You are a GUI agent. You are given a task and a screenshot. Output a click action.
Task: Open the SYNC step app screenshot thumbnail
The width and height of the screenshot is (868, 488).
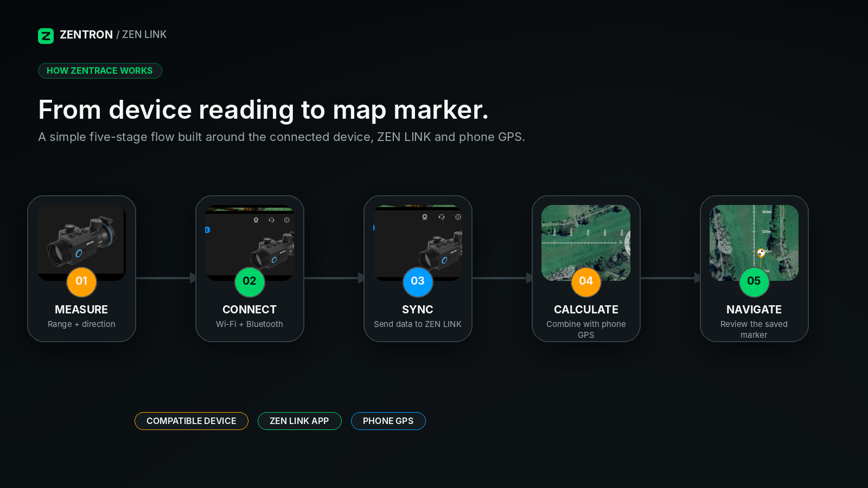tap(418, 242)
